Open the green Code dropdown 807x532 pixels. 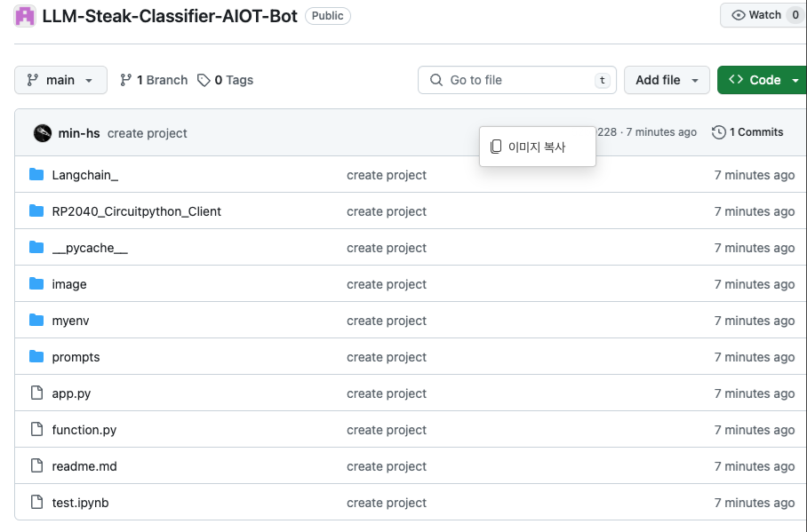(763, 80)
